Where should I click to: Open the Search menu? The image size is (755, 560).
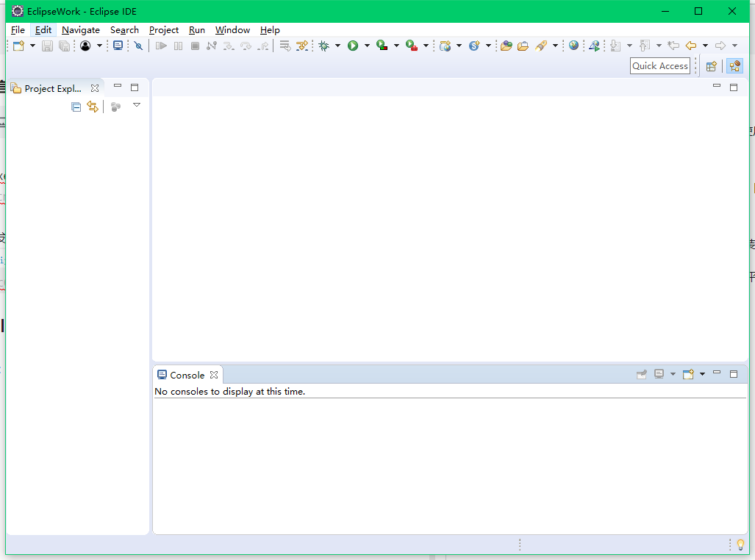click(124, 30)
